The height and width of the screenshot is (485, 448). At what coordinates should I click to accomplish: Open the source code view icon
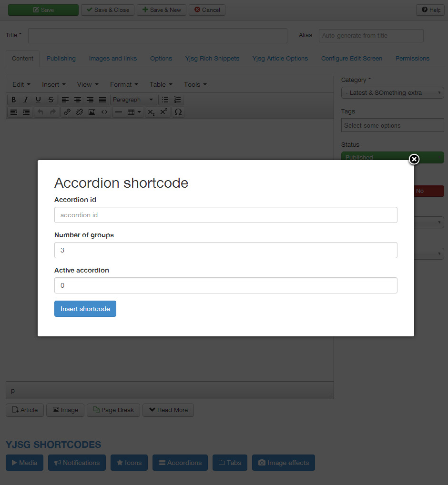[104, 112]
